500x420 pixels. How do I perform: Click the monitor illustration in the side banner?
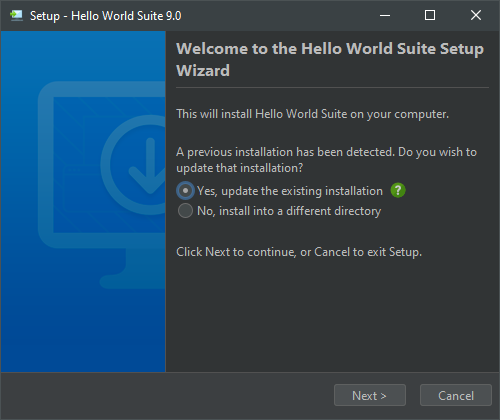[x=102, y=185]
